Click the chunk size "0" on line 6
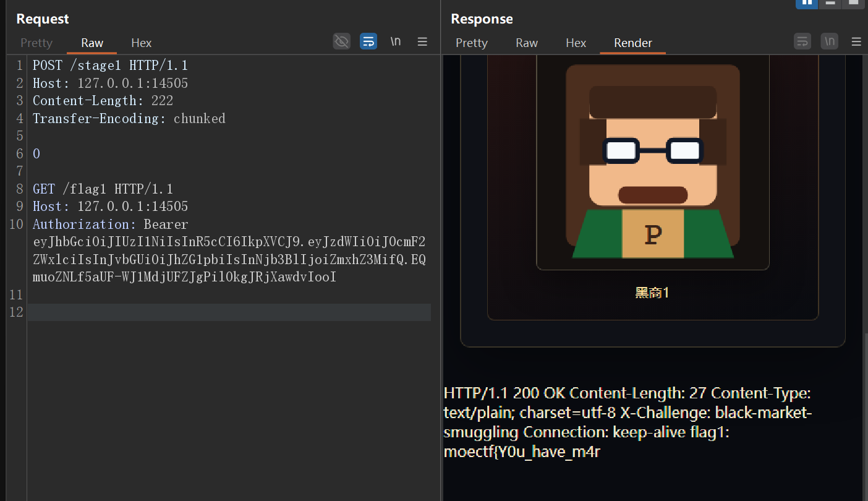Viewport: 868px width, 501px height. pos(36,153)
